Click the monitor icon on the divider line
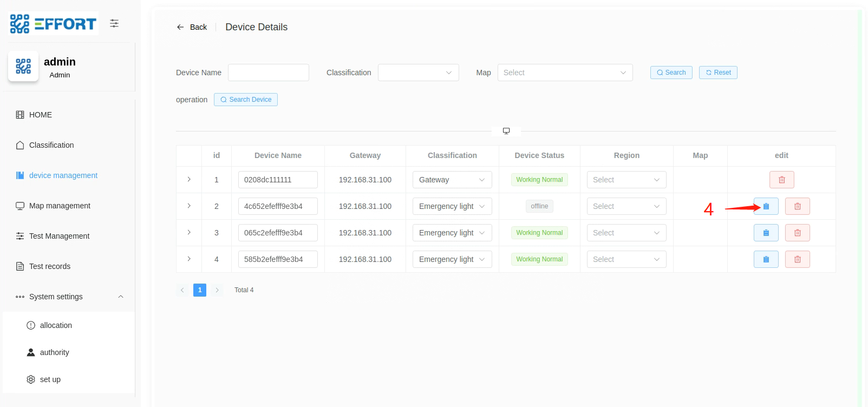868x407 pixels. coord(506,131)
